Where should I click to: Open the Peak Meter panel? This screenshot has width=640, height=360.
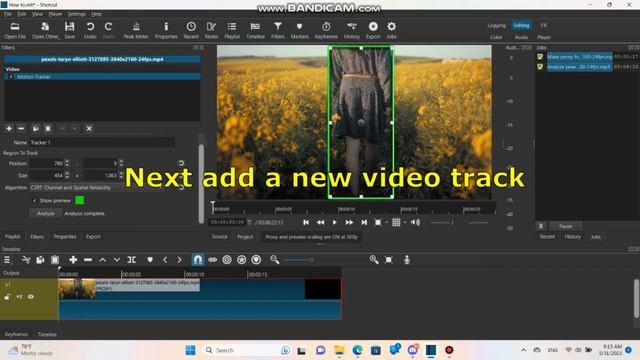[136, 31]
